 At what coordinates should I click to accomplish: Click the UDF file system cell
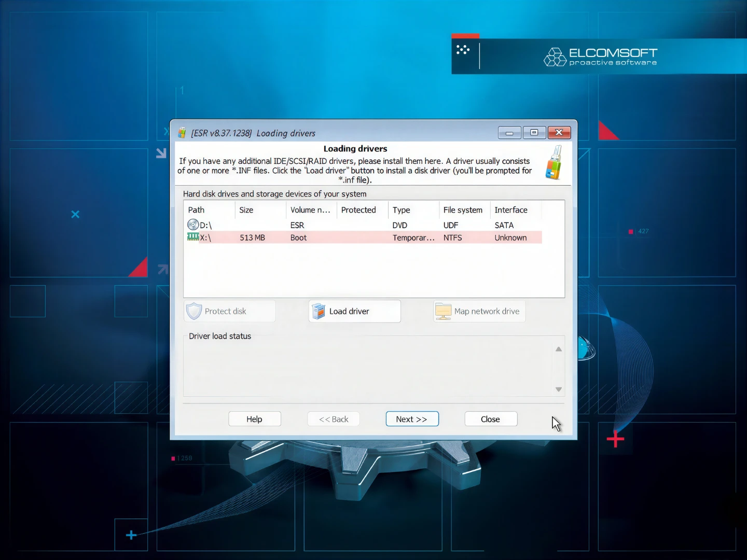coord(451,225)
